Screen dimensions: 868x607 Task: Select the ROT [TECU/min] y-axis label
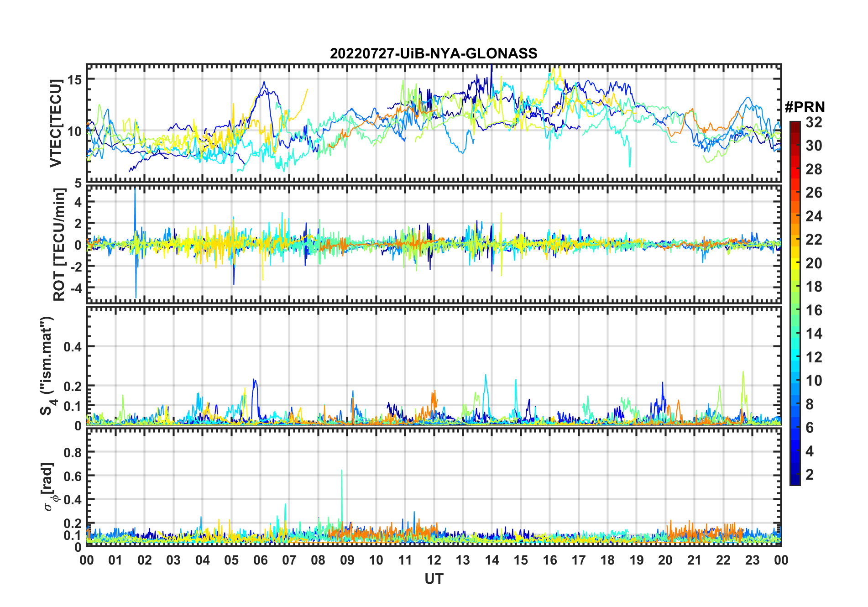[59, 245]
